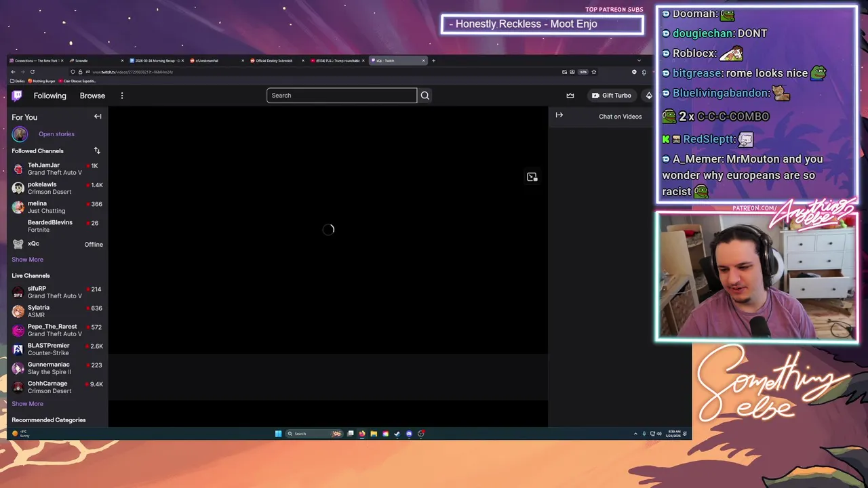Click TehJamJar avatar icon

pos(18,169)
